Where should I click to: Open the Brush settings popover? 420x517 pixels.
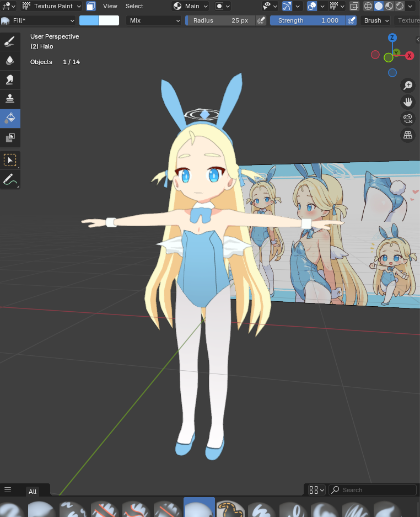coord(375,20)
